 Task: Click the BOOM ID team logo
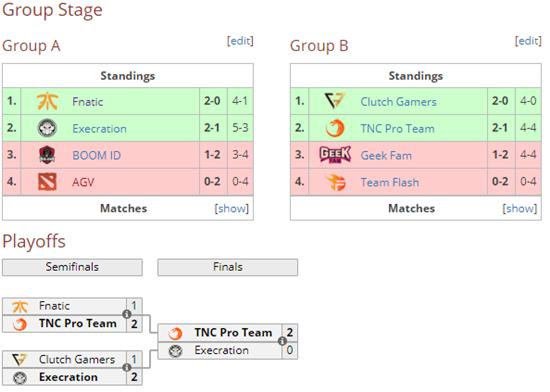[x=47, y=155]
